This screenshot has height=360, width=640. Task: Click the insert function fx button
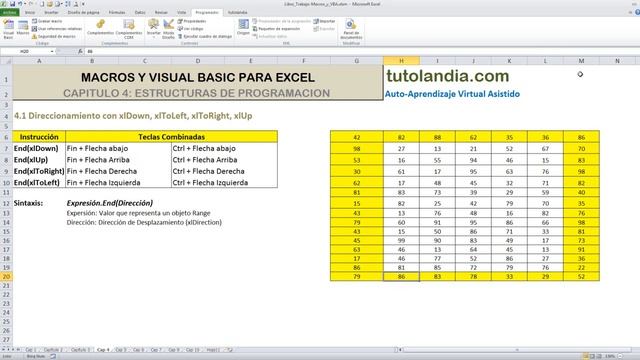click(80, 51)
